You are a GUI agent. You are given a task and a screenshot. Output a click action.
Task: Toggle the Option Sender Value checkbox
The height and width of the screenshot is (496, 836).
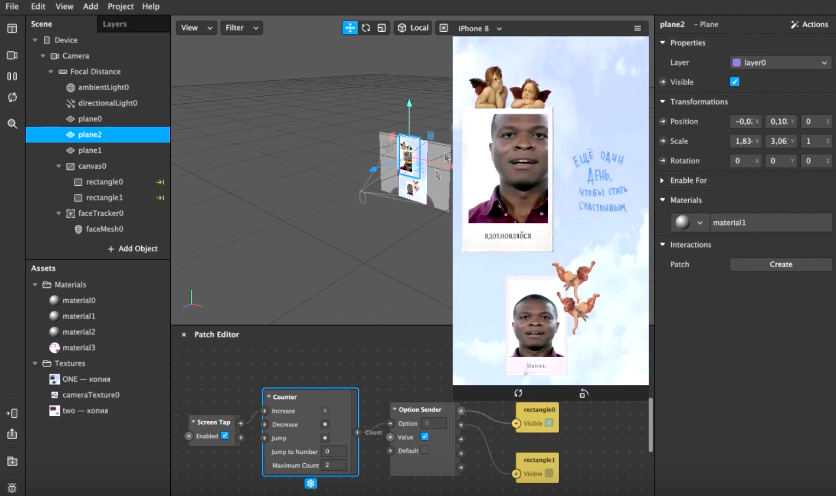click(425, 437)
